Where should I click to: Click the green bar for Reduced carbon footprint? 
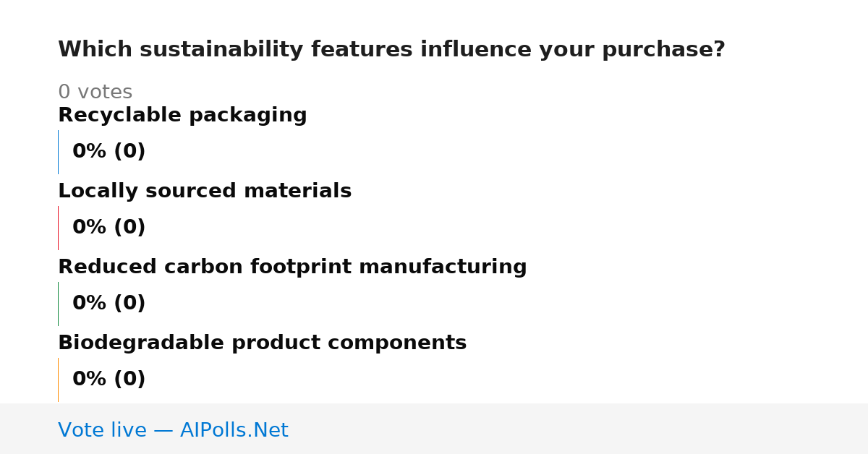point(58,304)
